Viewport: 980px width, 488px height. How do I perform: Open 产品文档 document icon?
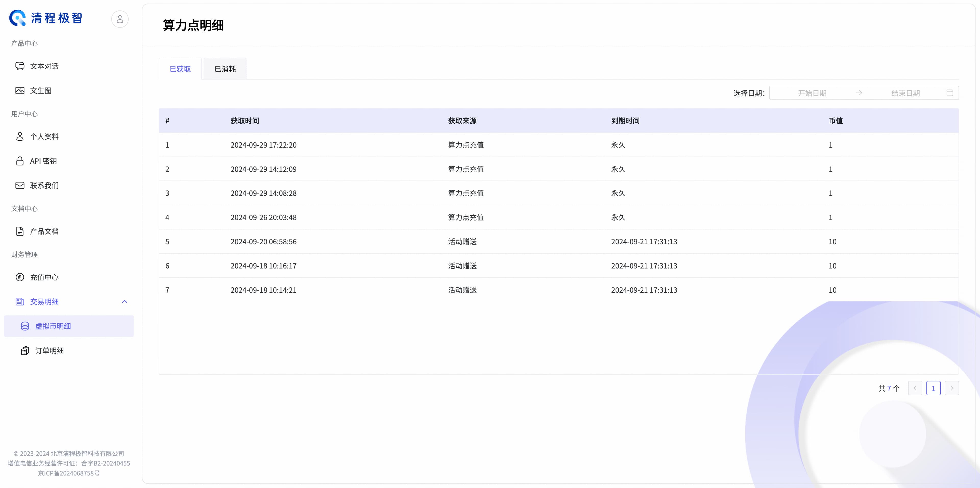tap(20, 231)
